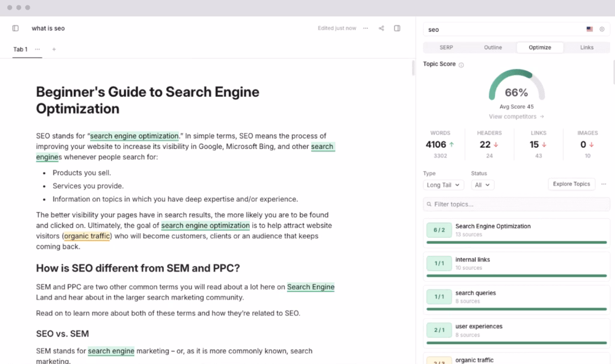Image resolution: width=615 pixels, height=364 pixels.
Task: Open the Type dropdown set to Long Tail
Action: tap(443, 185)
